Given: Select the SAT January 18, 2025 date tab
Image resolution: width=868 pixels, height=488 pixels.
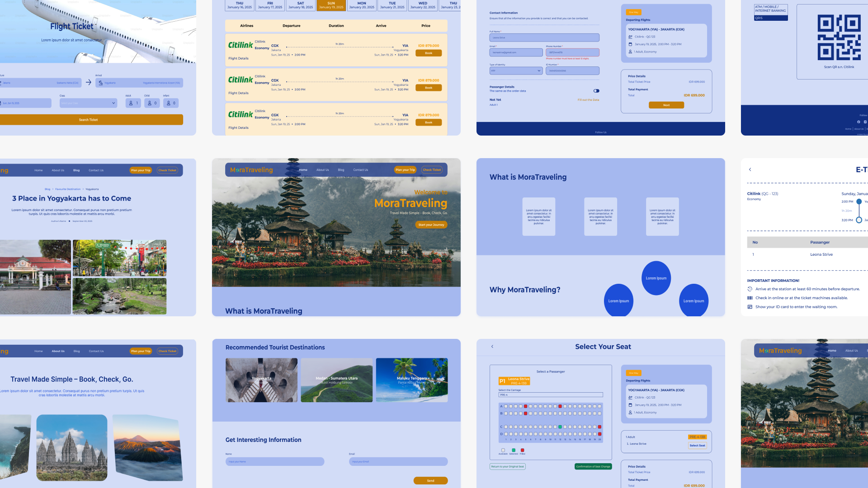Looking at the screenshot, I should click(301, 5).
